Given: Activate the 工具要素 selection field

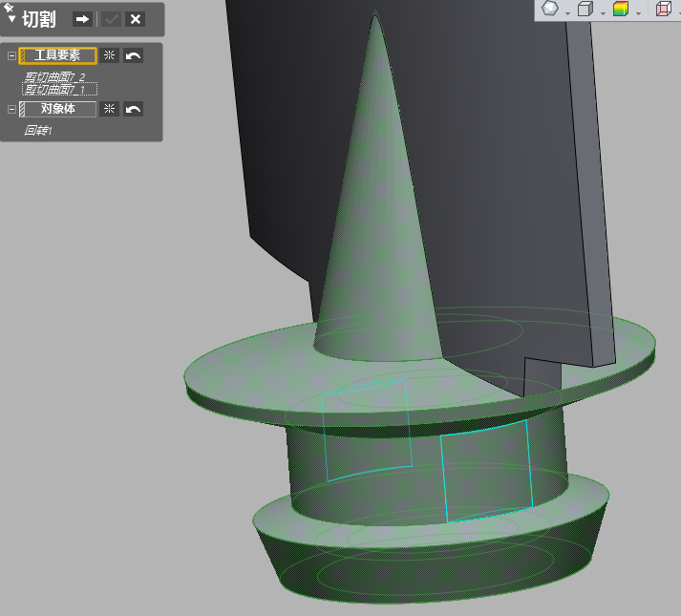Looking at the screenshot, I should (x=57, y=56).
